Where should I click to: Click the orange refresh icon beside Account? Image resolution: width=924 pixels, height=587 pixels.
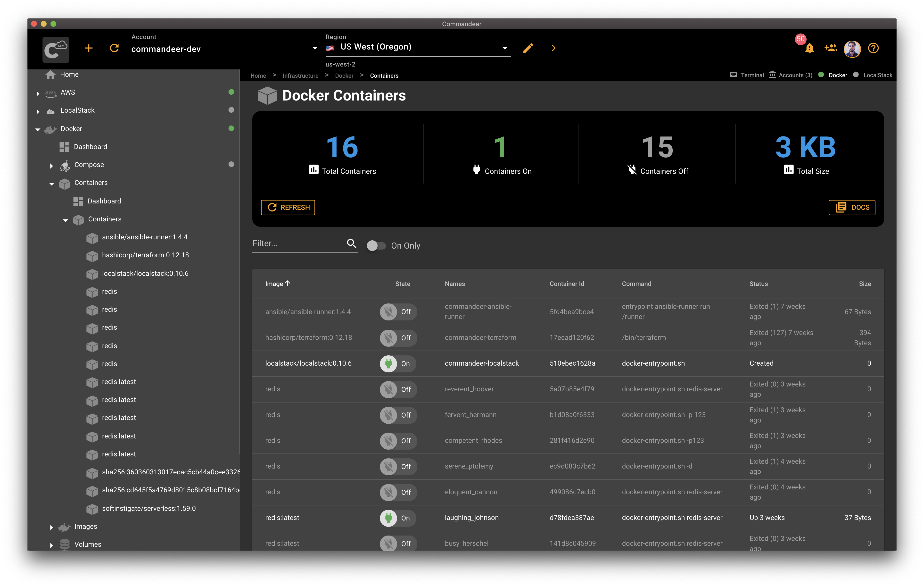pos(114,48)
